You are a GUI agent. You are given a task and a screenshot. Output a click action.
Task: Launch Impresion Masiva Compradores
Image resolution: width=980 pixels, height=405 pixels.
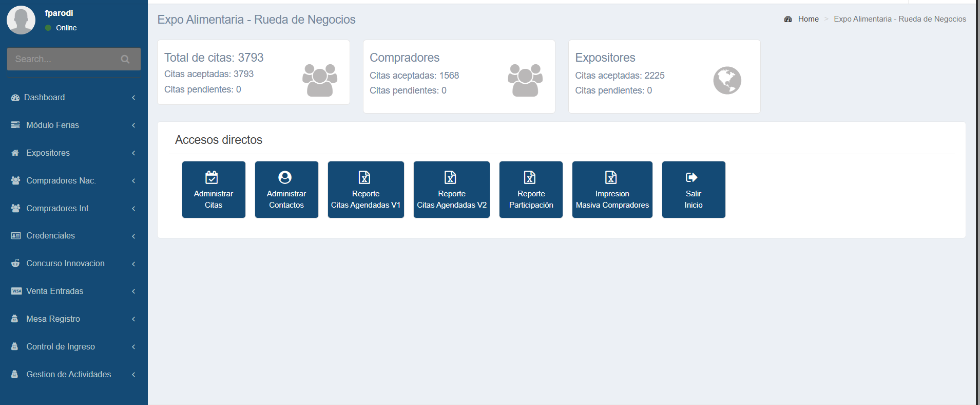point(612,190)
